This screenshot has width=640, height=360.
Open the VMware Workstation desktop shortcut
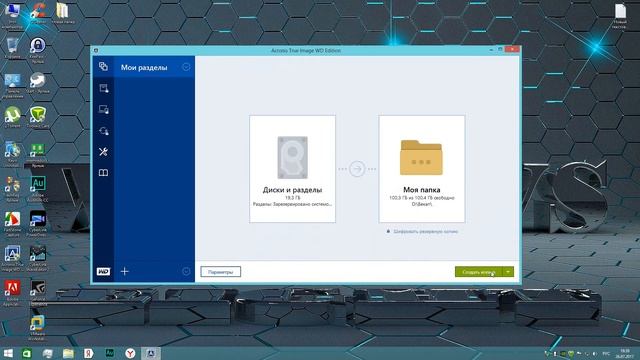(38, 328)
